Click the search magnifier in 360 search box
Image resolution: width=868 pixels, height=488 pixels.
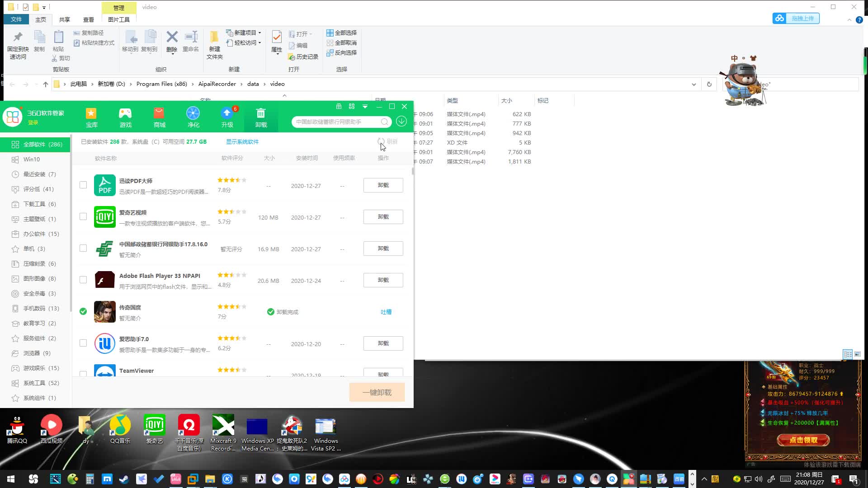[x=384, y=122]
